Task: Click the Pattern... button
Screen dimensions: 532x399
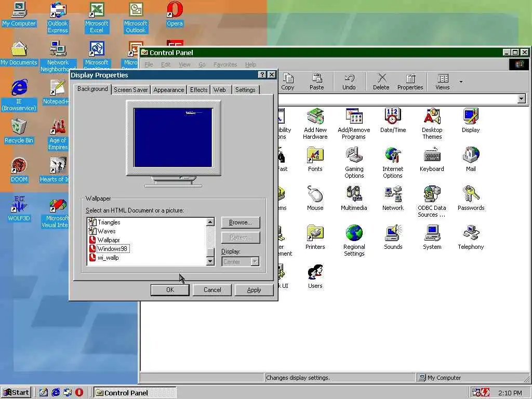Action: click(x=241, y=237)
